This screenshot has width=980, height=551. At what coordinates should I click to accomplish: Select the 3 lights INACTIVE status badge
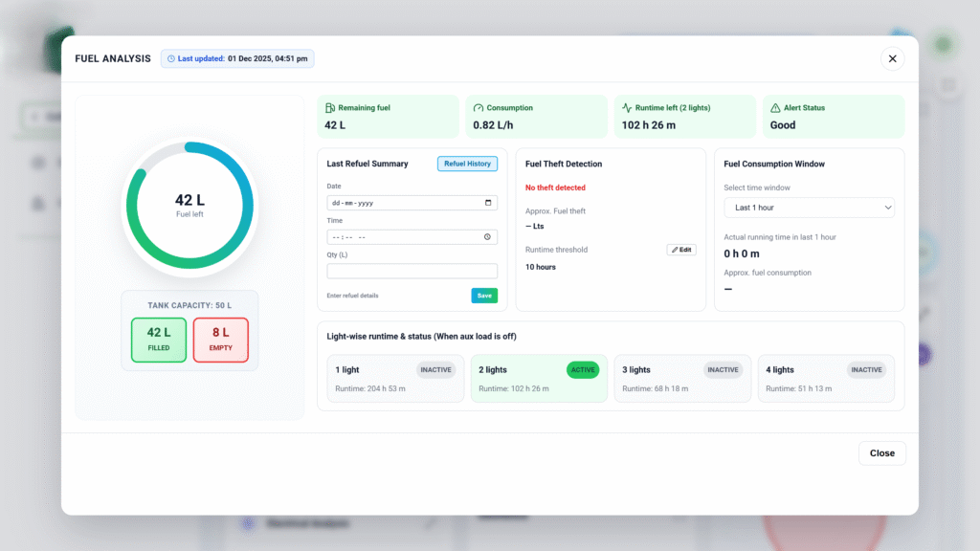click(x=723, y=369)
